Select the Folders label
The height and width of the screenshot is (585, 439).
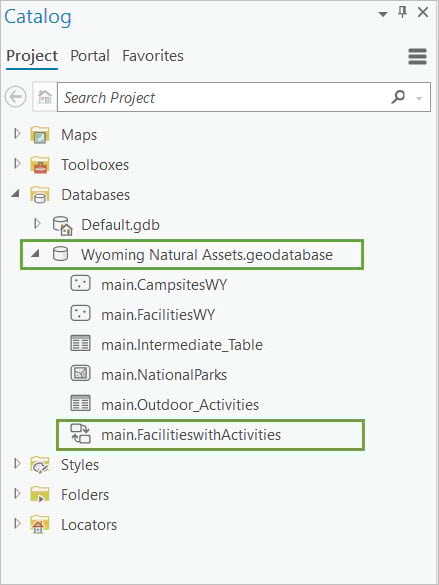[85, 495]
